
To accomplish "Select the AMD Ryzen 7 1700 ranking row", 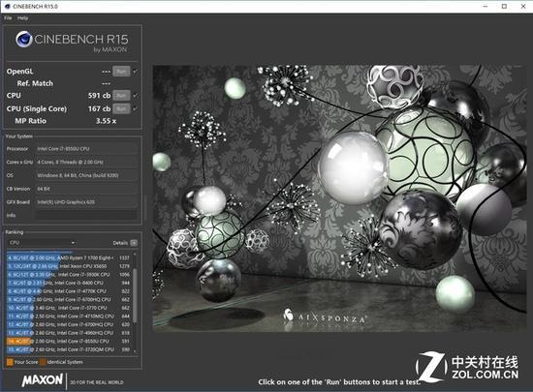I will [69, 257].
